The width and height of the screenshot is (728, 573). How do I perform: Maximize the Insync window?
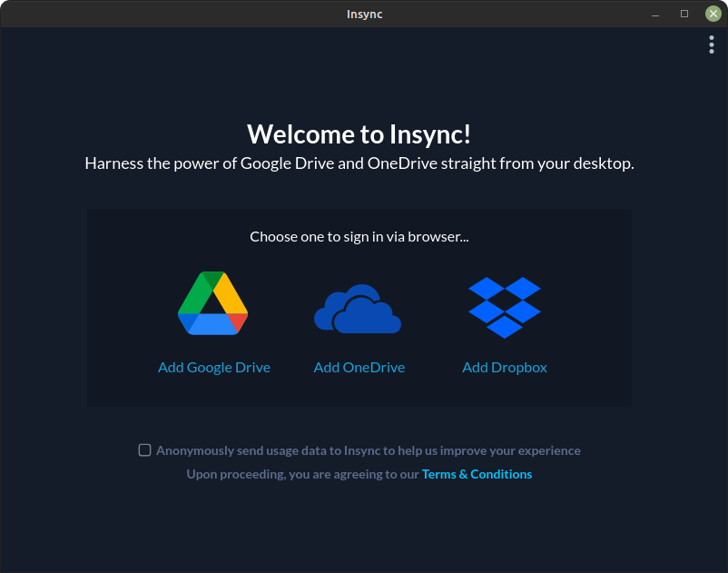pos(684,14)
